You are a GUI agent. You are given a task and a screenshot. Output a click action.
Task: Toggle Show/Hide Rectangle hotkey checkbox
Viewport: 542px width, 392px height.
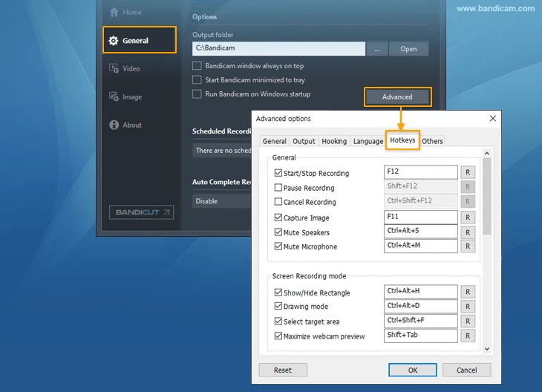[x=278, y=293]
